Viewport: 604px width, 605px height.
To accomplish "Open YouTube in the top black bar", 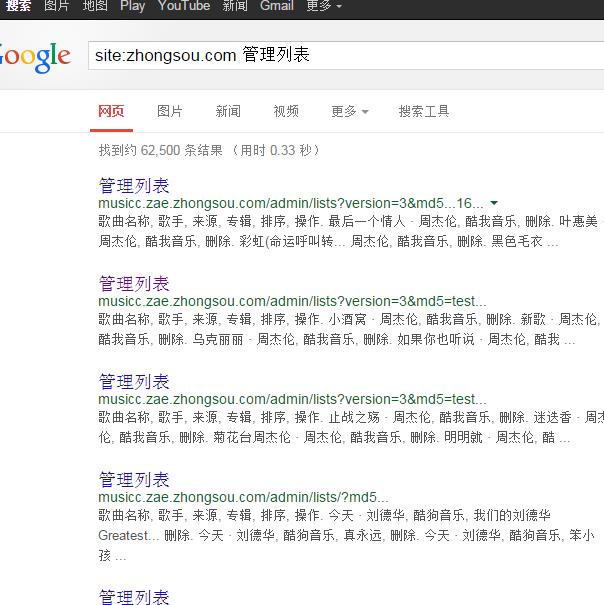I will tap(184, 6).
